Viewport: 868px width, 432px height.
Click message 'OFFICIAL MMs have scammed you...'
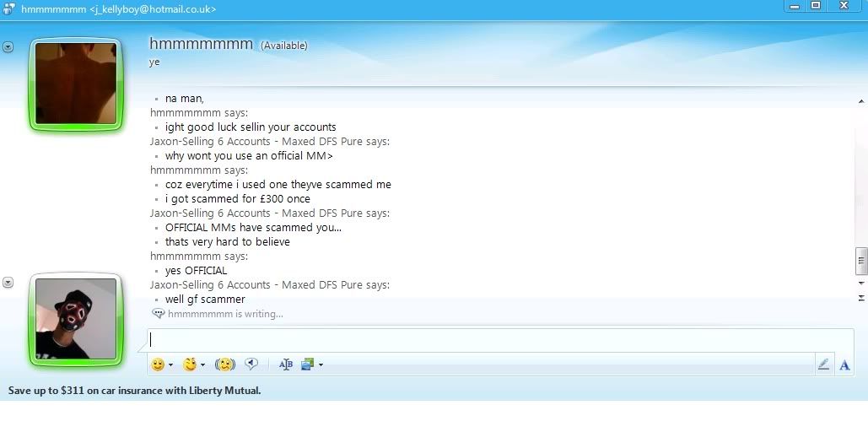click(x=253, y=228)
